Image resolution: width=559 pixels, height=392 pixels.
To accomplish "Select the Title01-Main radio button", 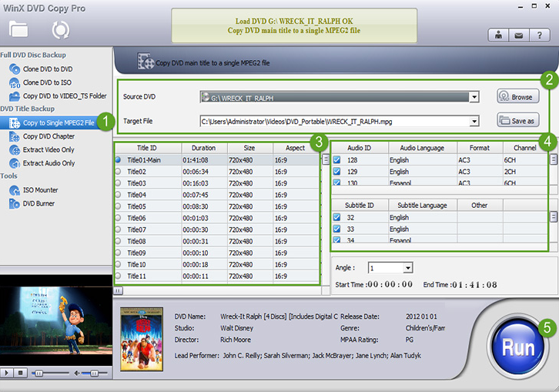I will (x=118, y=159).
